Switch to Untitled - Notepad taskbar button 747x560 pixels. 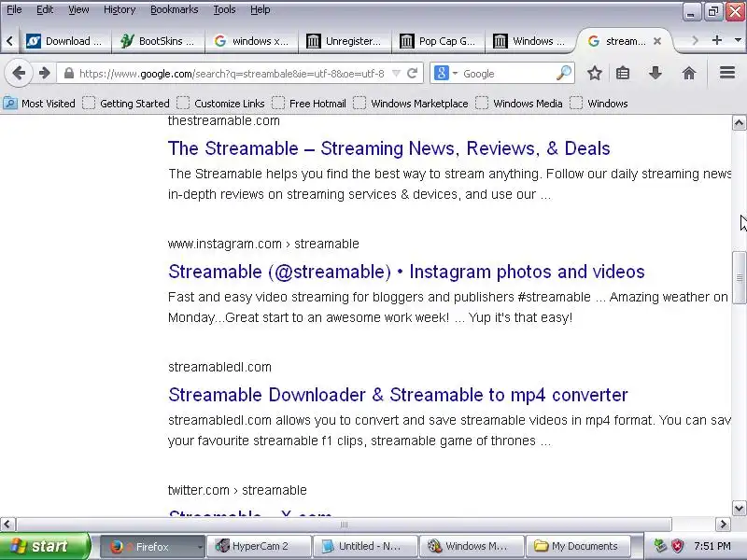pos(365,547)
